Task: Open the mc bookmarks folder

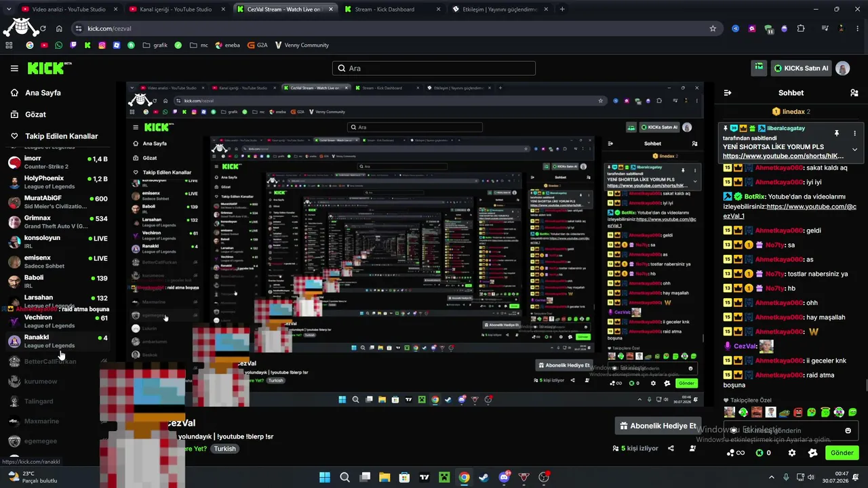Action: point(199,45)
